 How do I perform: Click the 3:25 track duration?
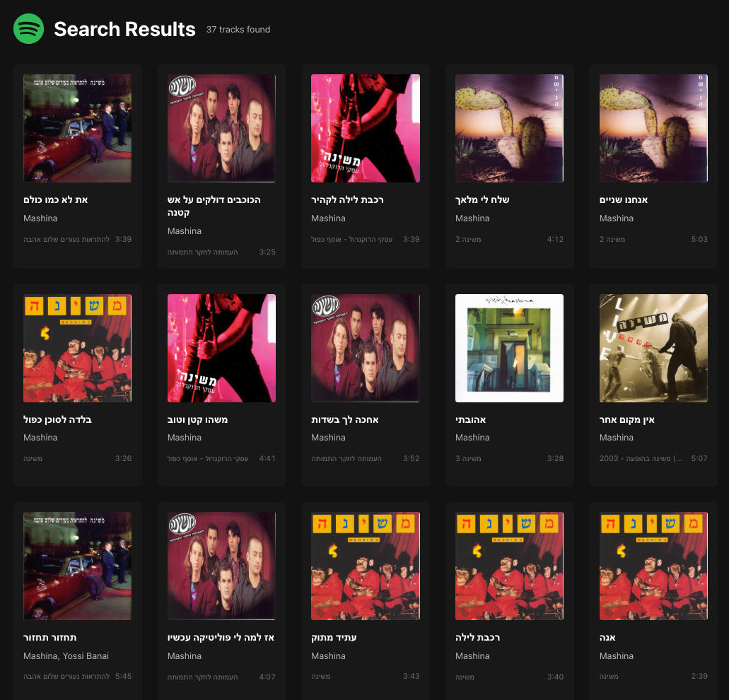[x=267, y=252]
